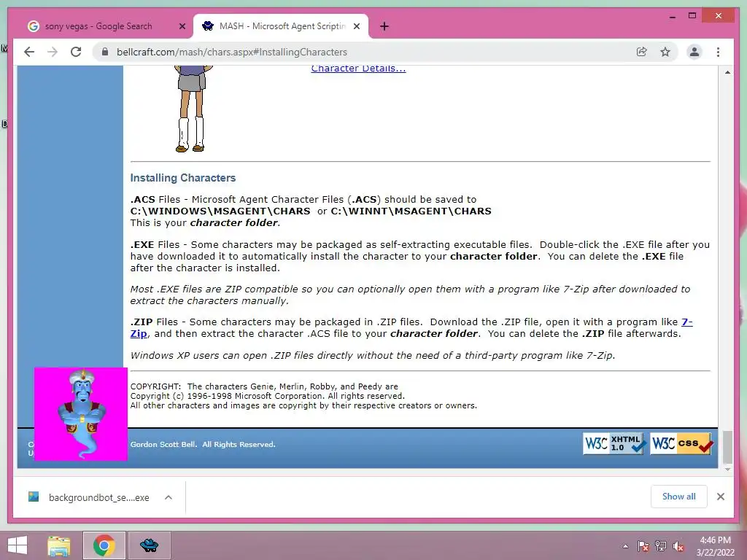This screenshot has height=560, width=747.
Task: Click the padlock site info icon
Action: [x=105, y=52]
